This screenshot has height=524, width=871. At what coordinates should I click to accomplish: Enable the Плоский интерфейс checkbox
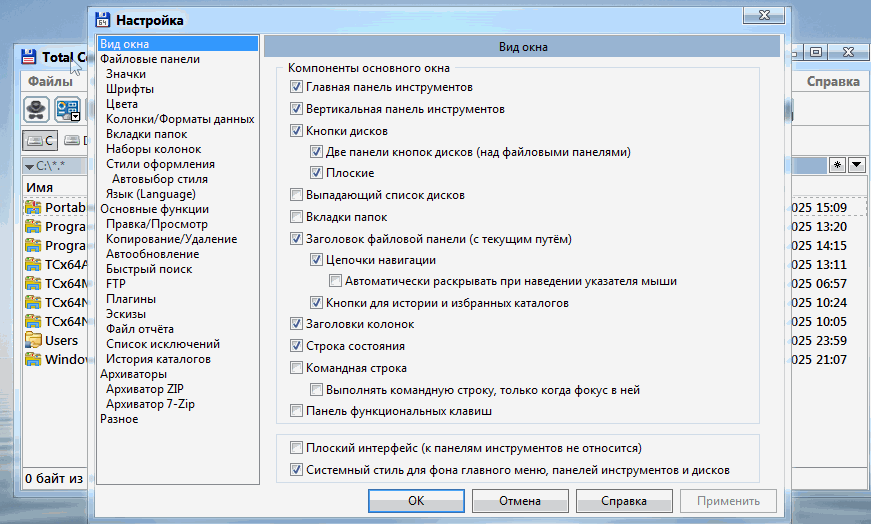296,448
